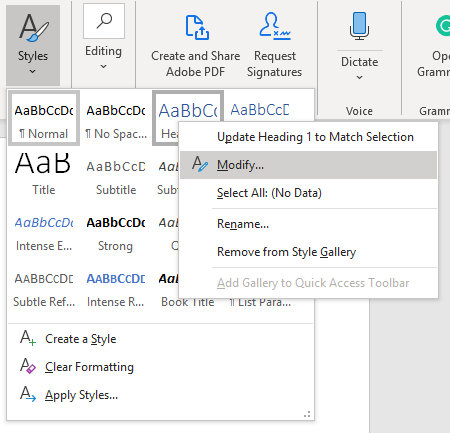
Task: Apply the Subtitle style
Action: pos(116,174)
